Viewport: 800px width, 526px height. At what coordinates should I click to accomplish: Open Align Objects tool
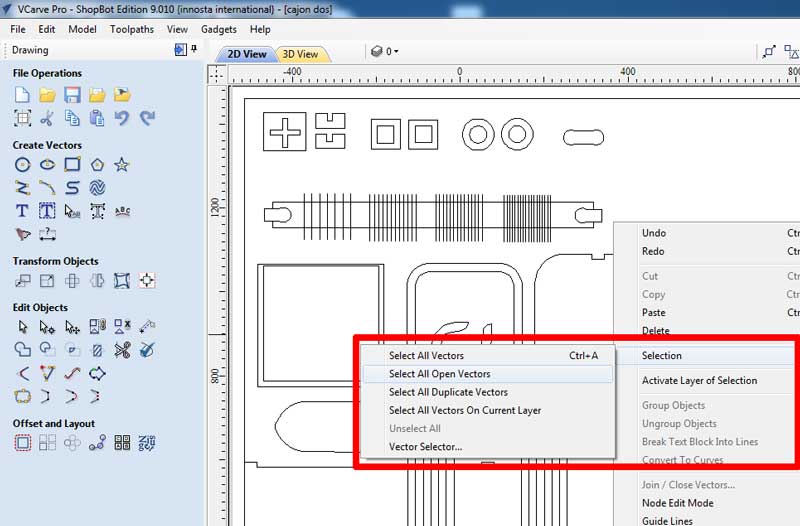click(147, 280)
